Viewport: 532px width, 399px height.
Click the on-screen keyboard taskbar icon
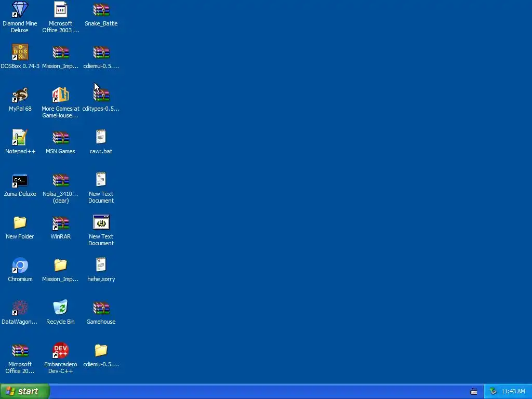[474, 392]
